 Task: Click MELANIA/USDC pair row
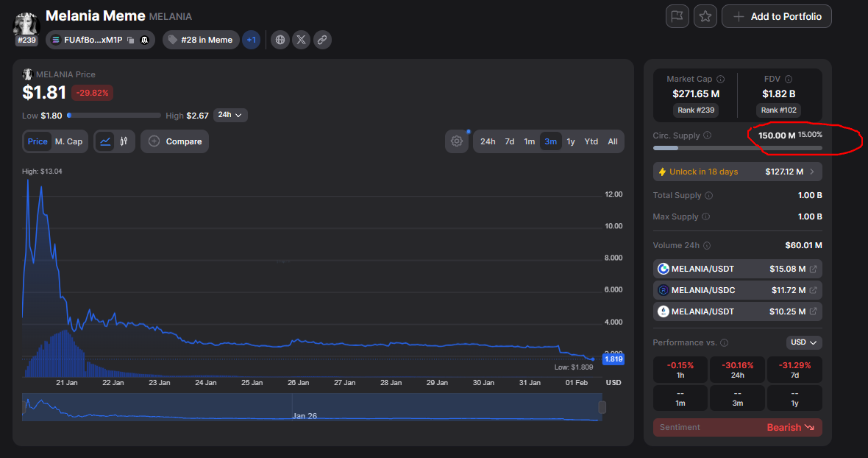(737, 290)
